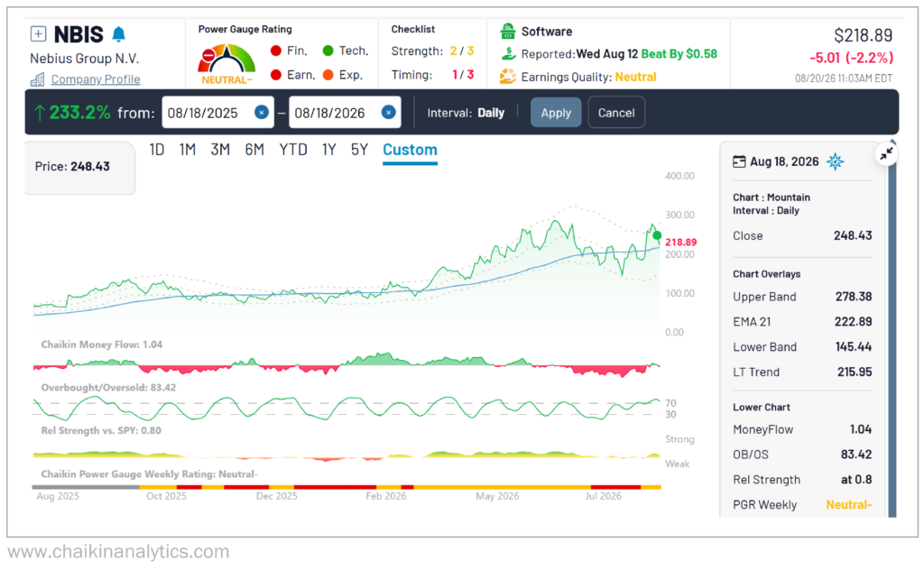Open the Company Profile link

(96, 78)
